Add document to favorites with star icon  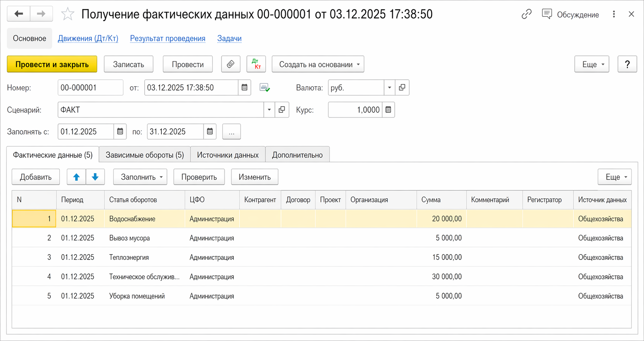click(x=68, y=14)
